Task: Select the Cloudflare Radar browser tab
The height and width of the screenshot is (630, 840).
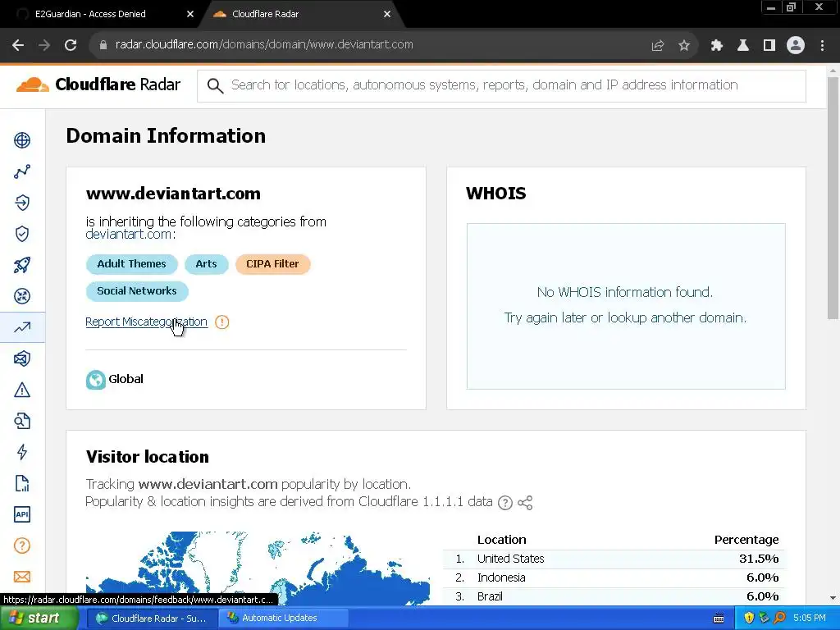Action: pyautogui.click(x=300, y=15)
